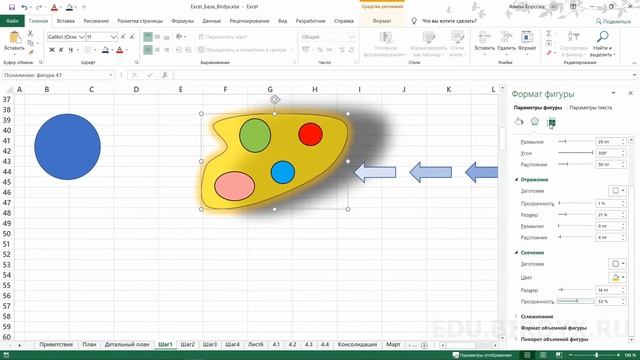Screen dimensions: 640x360
Task: Click Format cells (Формат) icon in Cells group
Action: [x=527, y=38]
